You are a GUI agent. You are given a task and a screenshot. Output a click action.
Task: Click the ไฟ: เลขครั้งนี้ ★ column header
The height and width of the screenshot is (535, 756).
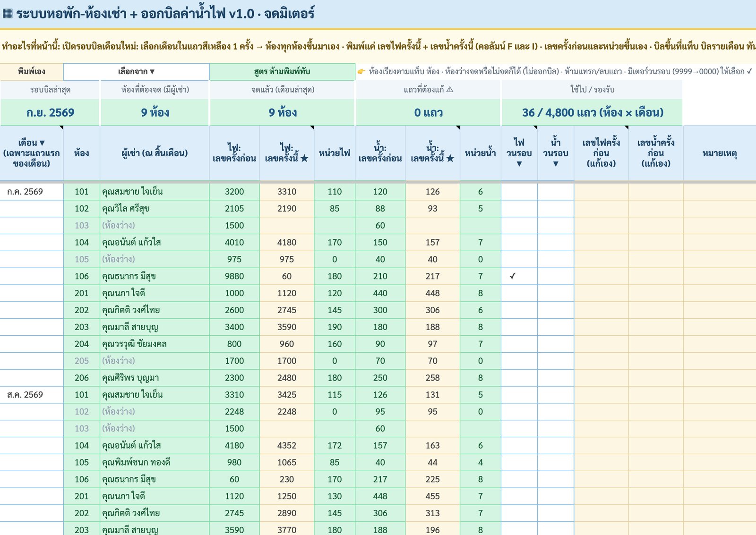(287, 153)
